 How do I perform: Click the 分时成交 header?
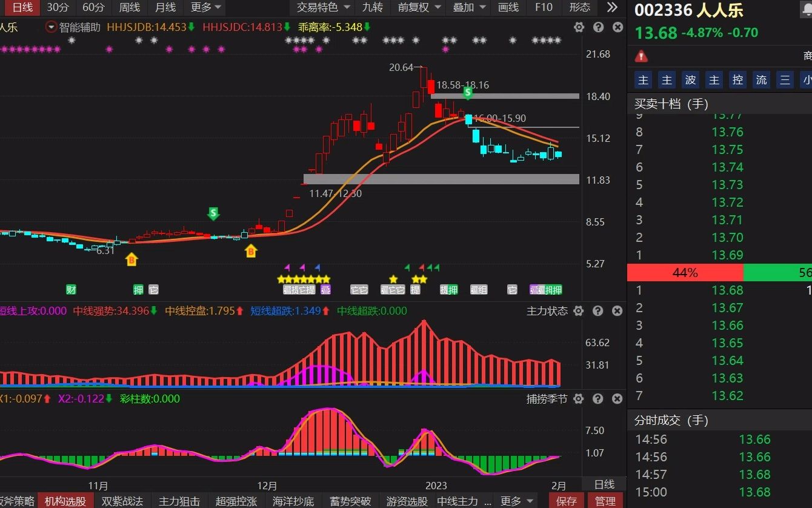pyautogui.click(x=671, y=420)
